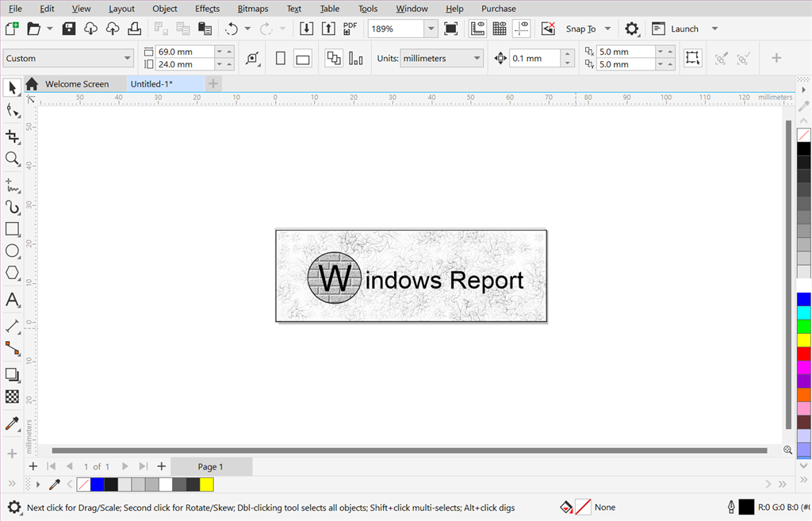Viewport: 812px width, 521px height.
Task: Click quick customize plus in toolbox
Action: [x=12, y=454]
